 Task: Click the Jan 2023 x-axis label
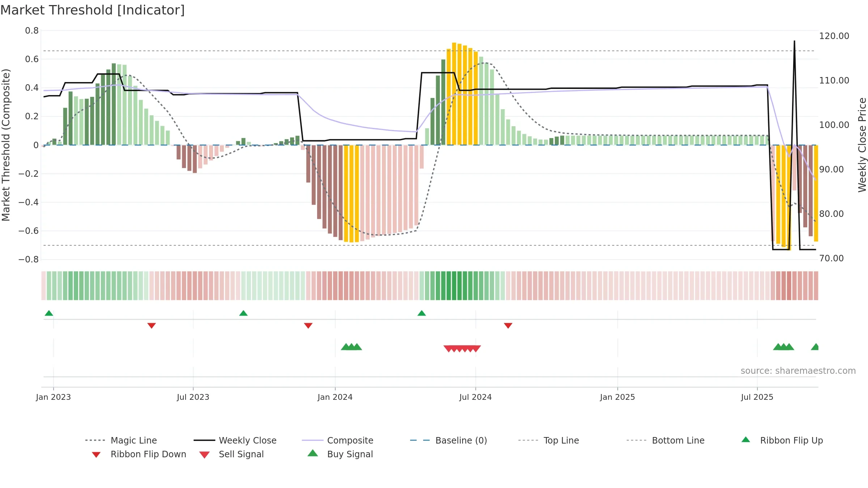tap(54, 397)
